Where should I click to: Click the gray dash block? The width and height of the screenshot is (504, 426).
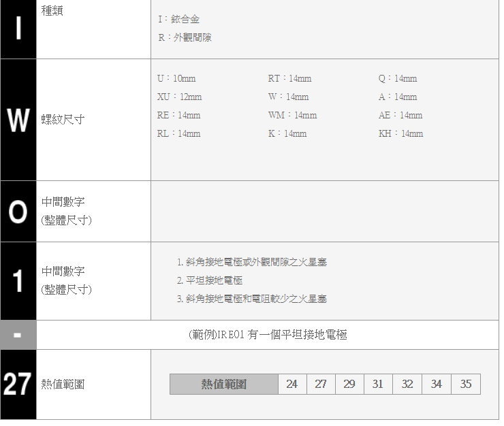pos(18,335)
